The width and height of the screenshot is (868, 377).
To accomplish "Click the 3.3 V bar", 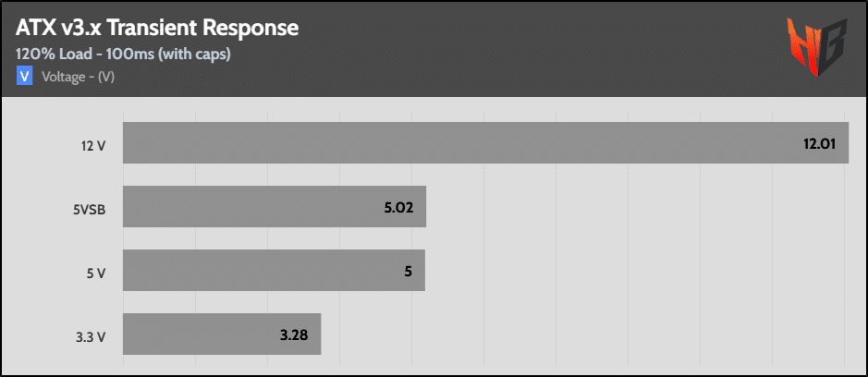I will click(222, 334).
